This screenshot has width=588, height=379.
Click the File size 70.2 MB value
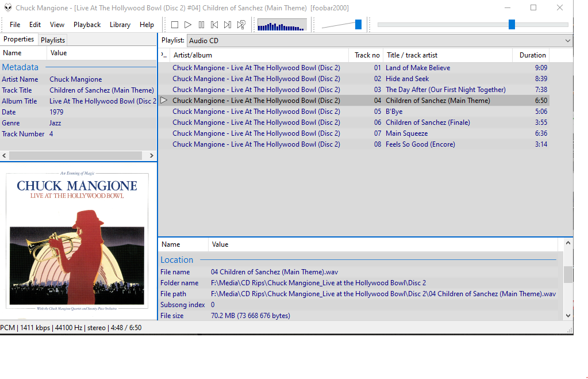pyautogui.click(x=251, y=316)
